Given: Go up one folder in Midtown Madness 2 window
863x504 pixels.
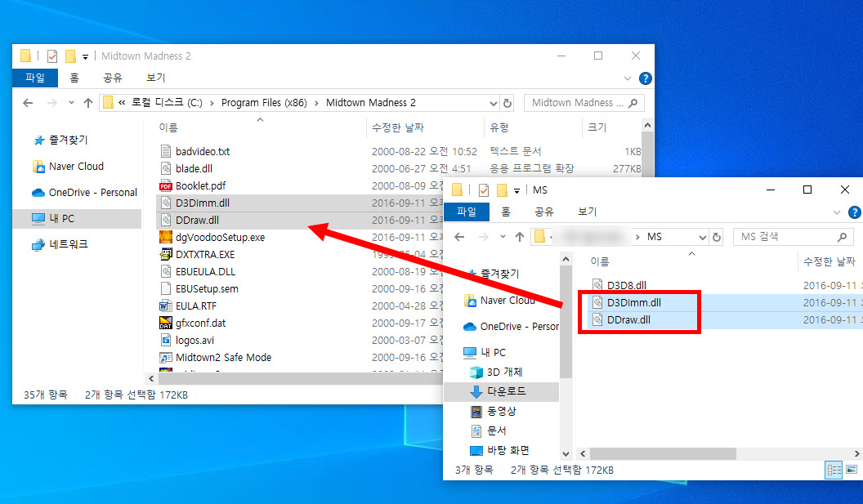Looking at the screenshot, I should pyautogui.click(x=88, y=103).
